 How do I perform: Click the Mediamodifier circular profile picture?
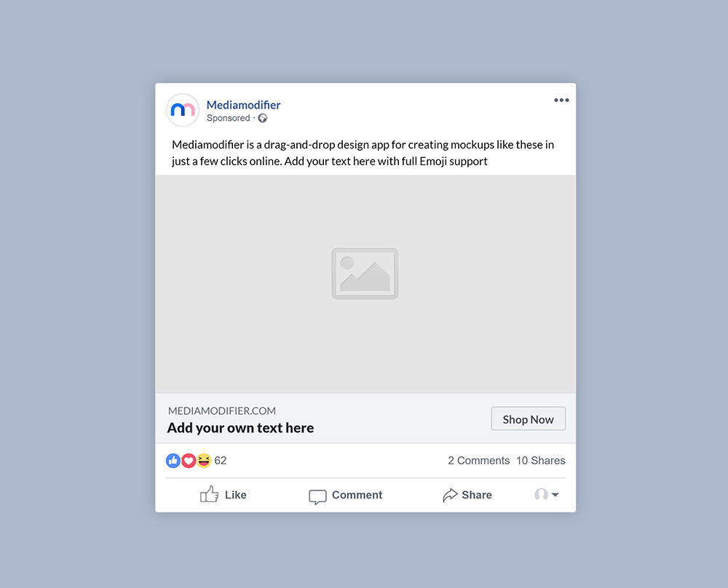click(183, 110)
